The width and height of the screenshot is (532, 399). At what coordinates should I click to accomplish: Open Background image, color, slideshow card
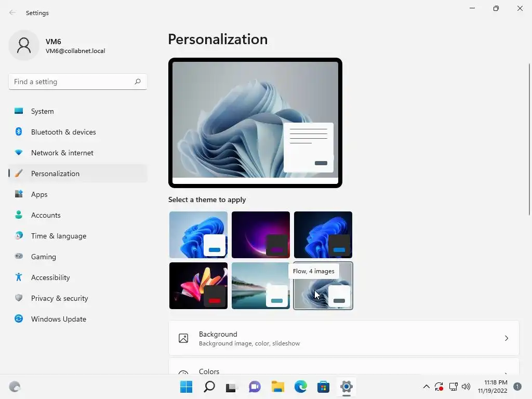(x=344, y=338)
